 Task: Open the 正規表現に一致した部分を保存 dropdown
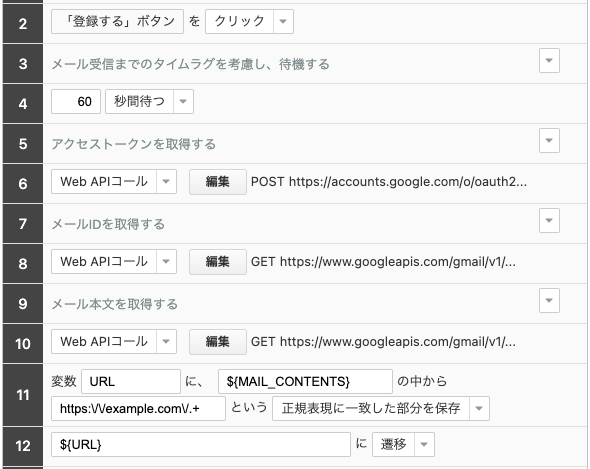coord(479,408)
